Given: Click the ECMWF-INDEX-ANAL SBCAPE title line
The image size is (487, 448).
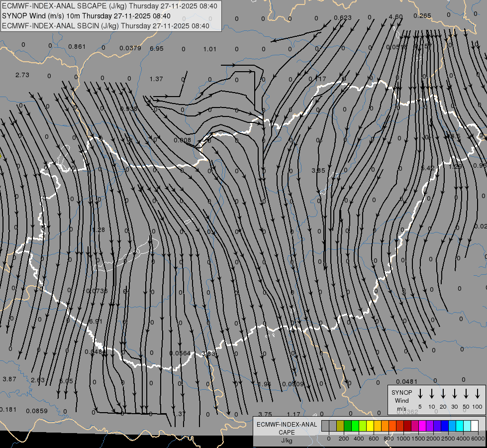Looking at the screenshot, I should point(109,6).
